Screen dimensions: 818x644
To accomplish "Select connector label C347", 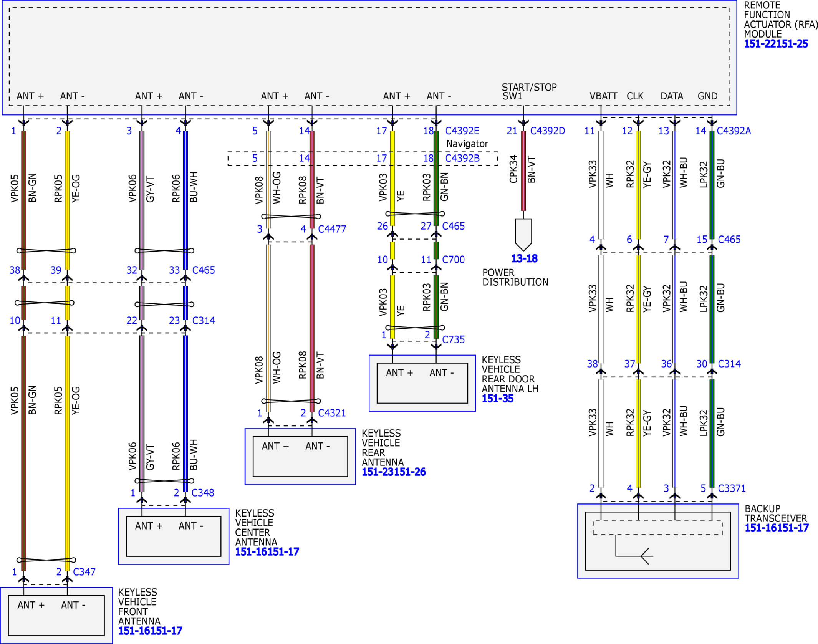I will (84, 572).
